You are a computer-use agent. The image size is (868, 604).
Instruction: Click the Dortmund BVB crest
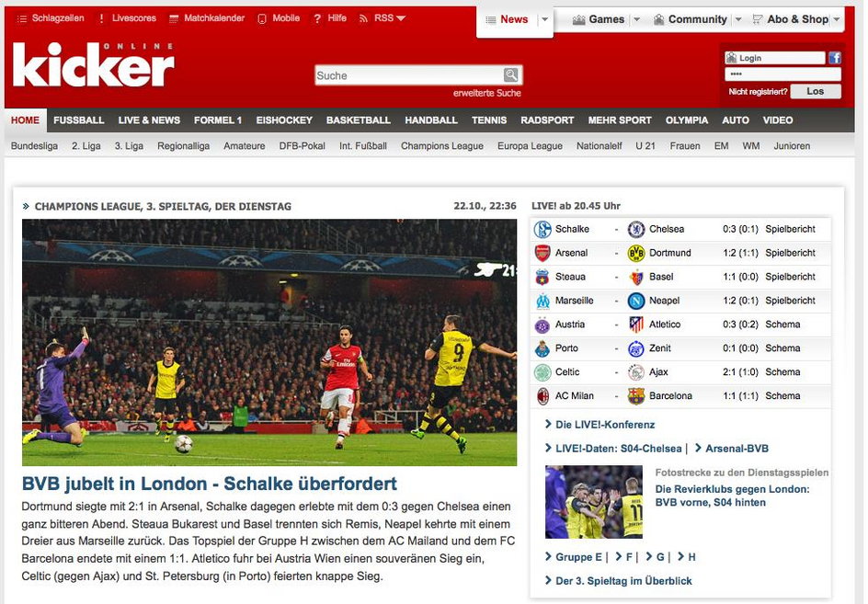636,253
